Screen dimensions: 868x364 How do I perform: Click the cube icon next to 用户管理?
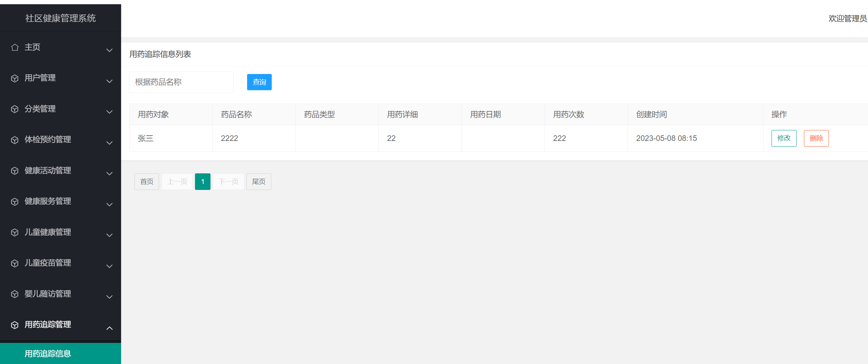[15, 78]
